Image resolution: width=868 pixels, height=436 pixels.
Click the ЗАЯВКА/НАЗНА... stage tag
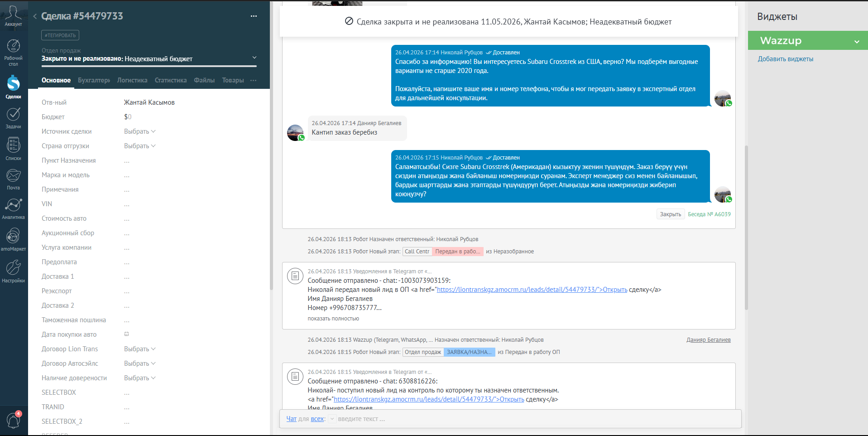click(x=469, y=352)
